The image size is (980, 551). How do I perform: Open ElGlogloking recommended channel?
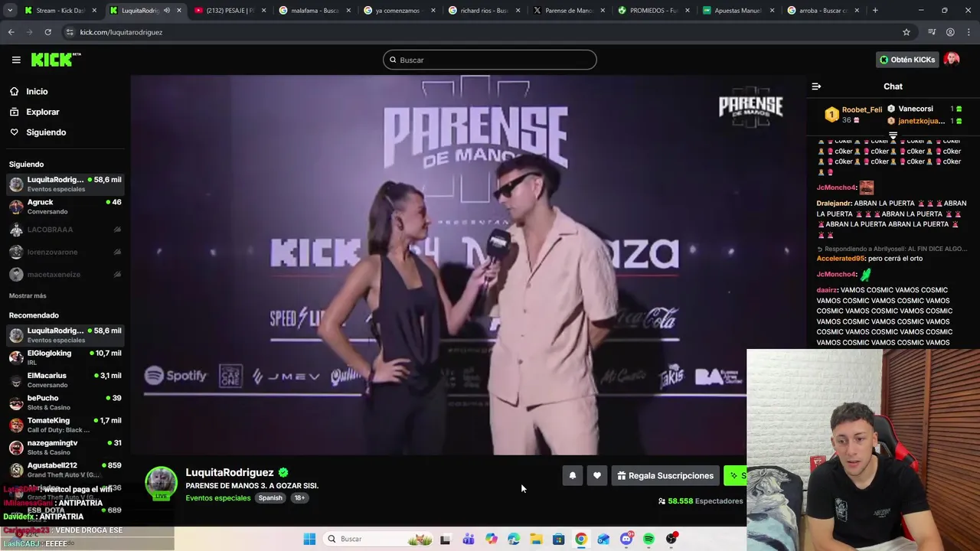[65, 357]
